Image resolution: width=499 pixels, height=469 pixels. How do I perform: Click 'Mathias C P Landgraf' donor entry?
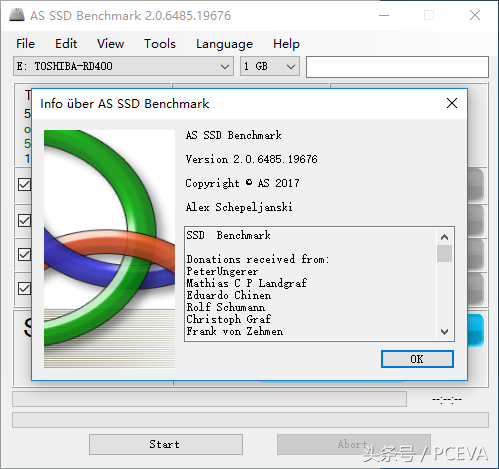pos(246,283)
